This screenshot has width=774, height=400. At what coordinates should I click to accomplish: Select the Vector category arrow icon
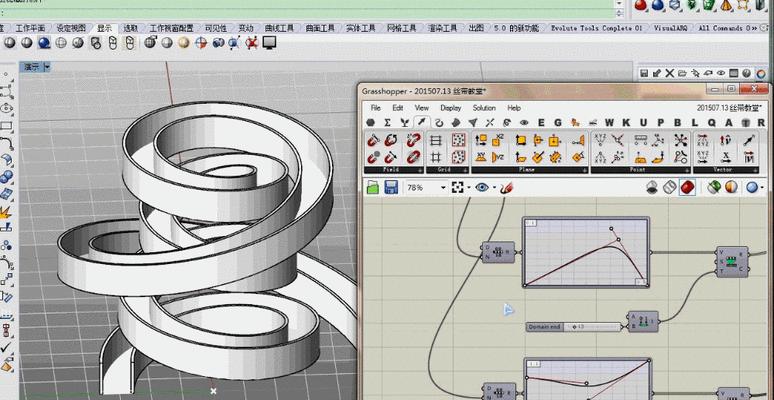coord(422,122)
